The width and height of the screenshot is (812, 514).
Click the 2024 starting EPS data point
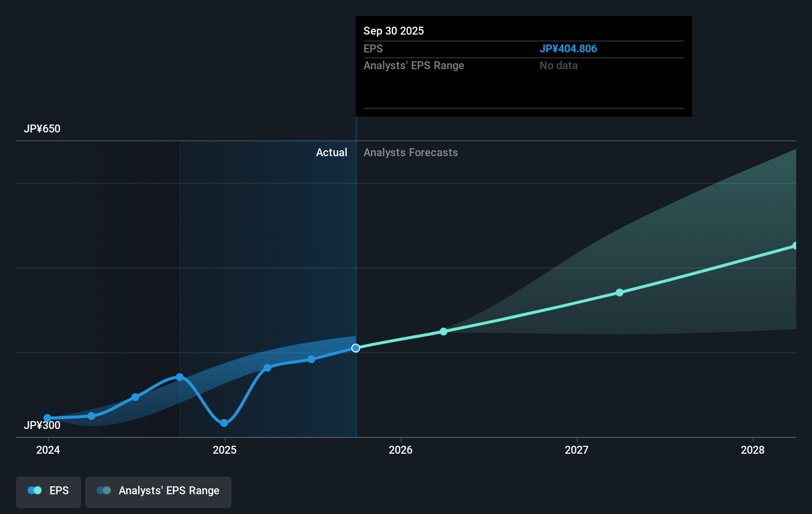click(x=47, y=418)
